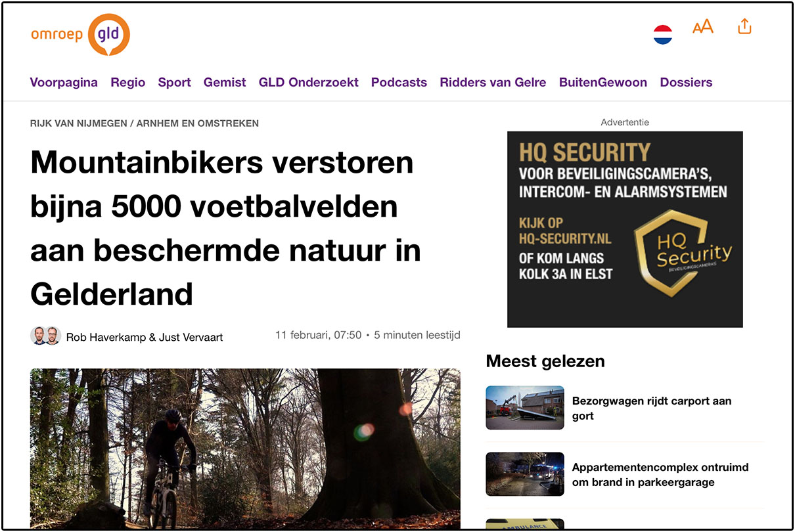Screen dimensions: 795x532
Task: Go to the Regio section
Action: click(127, 83)
